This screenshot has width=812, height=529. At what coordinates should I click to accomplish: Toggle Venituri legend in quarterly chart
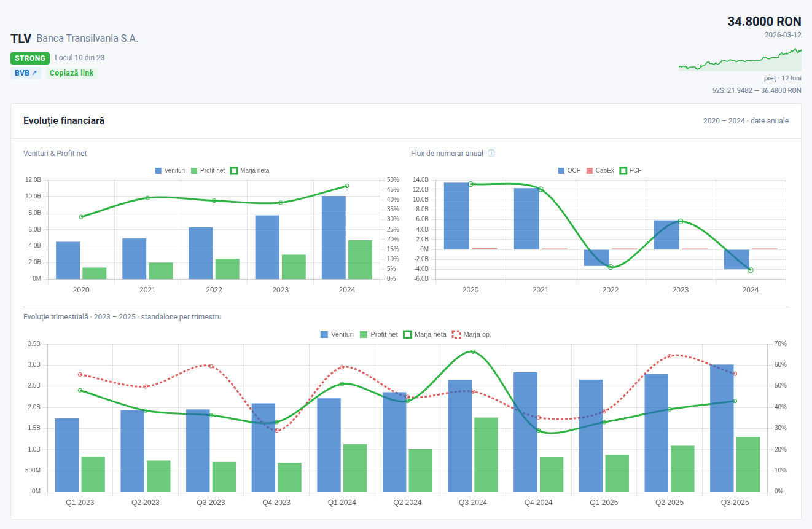(x=337, y=334)
